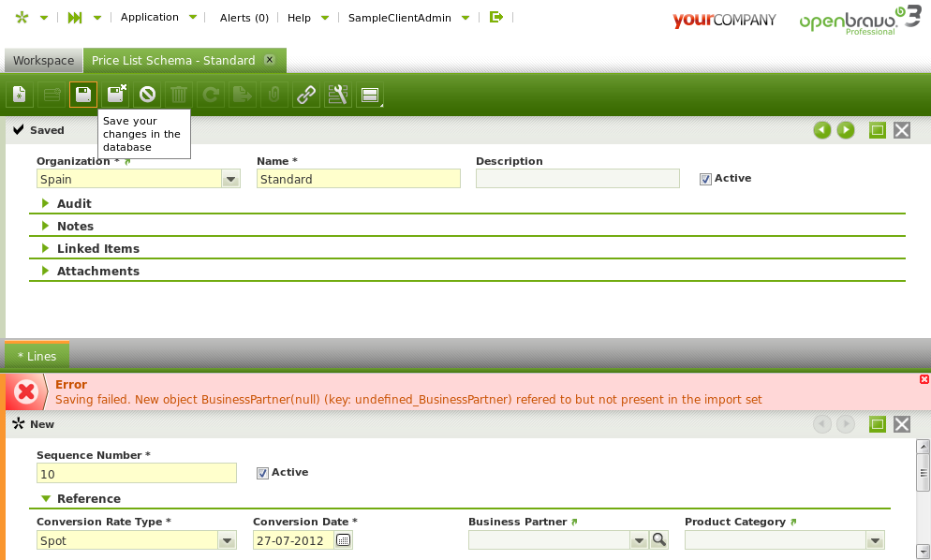Click the Save floppy disk toolbar icon
The image size is (931, 560).
pyautogui.click(x=83, y=95)
